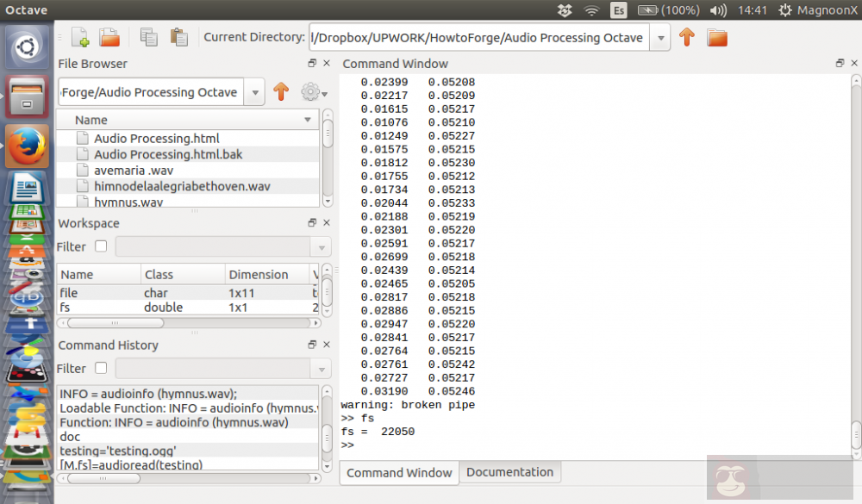Click the Paste clipboard icon
Screen dimensions: 862x504
tap(178, 37)
